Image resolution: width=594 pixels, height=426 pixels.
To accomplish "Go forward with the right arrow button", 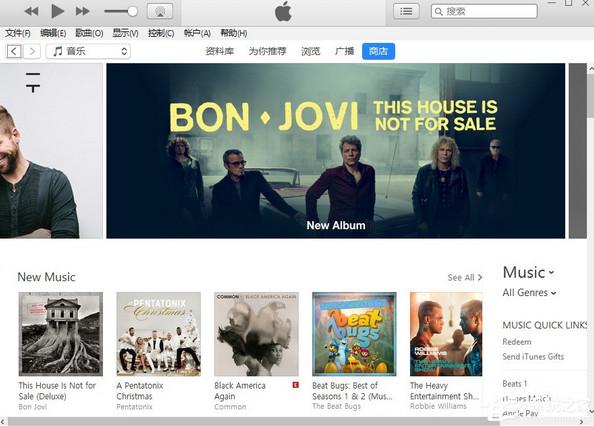I will pos(32,51).
